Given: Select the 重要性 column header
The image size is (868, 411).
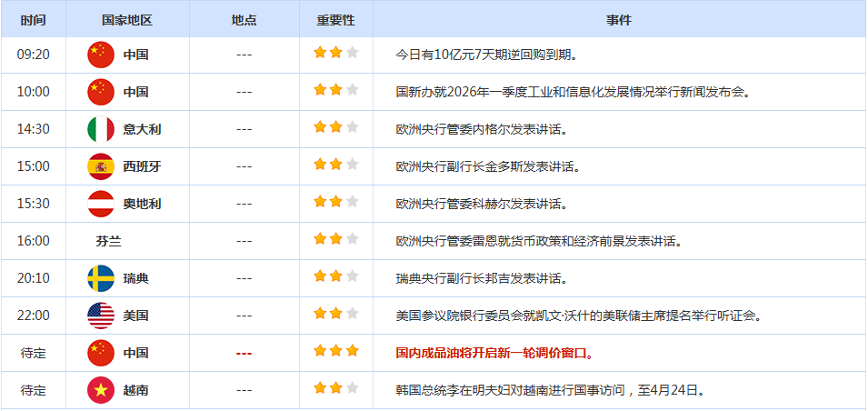Looking at the screenshot, I should point(335,20).
